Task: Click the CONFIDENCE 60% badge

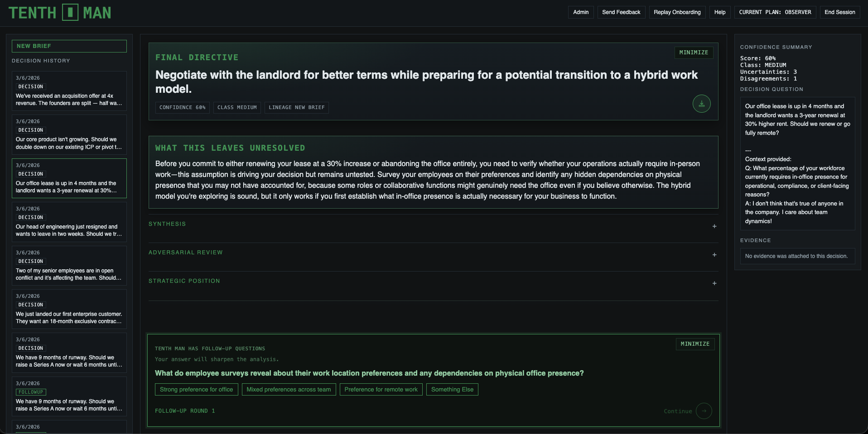Action: pyautogui.click(x=182, y=107)
